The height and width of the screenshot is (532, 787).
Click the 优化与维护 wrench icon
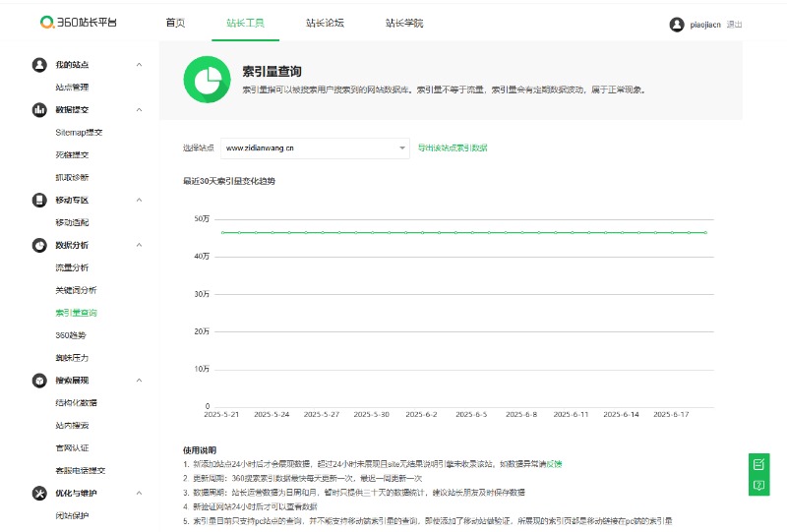click(39, 493)
